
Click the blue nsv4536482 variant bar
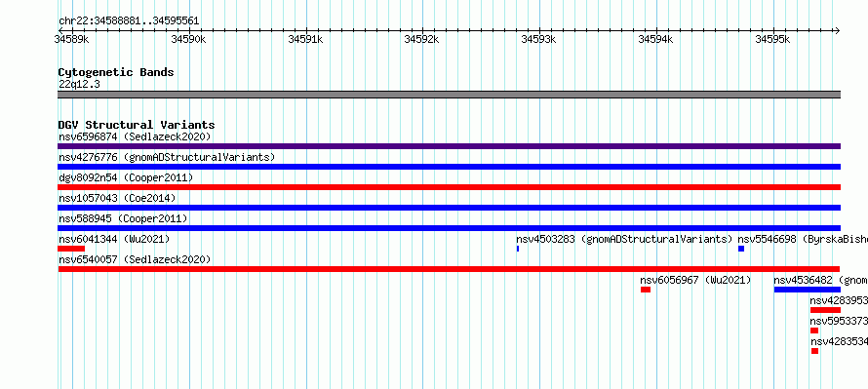[808, 290]
